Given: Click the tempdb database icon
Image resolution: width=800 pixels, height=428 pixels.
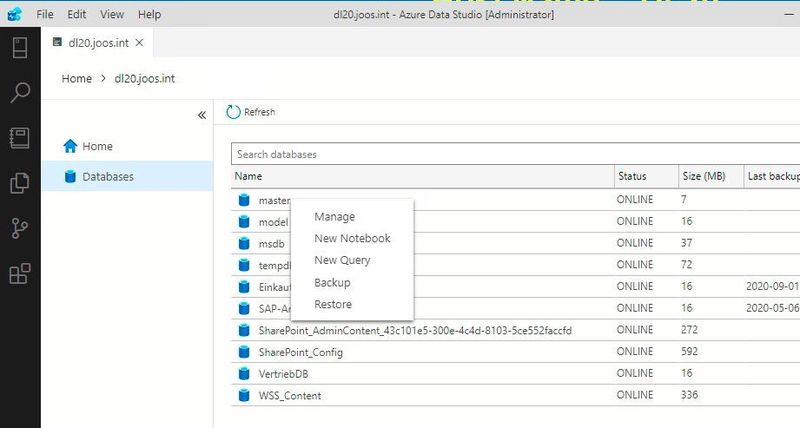Looking at the screenshot, I should click(244, 265).
